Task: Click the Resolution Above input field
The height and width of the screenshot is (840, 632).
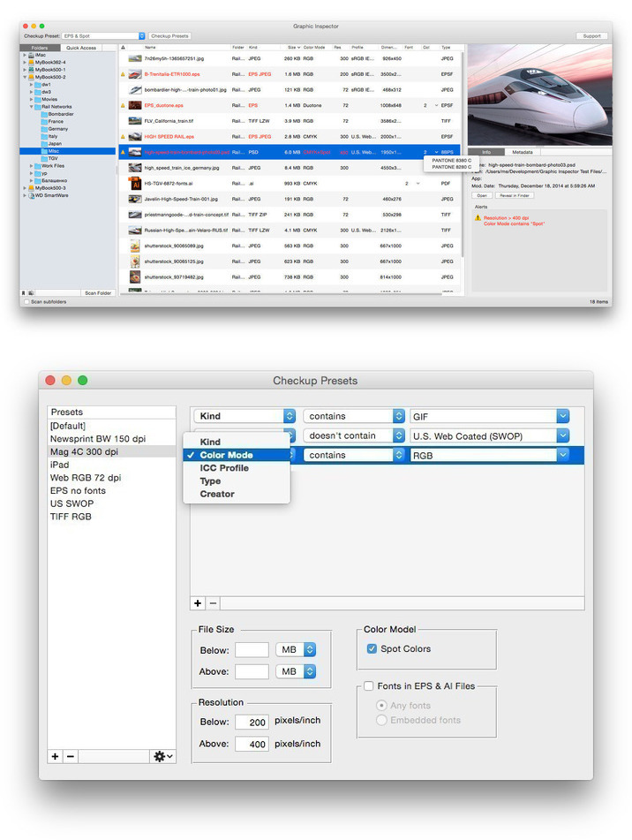Action: pyautogui.click(x=252, y=744)
